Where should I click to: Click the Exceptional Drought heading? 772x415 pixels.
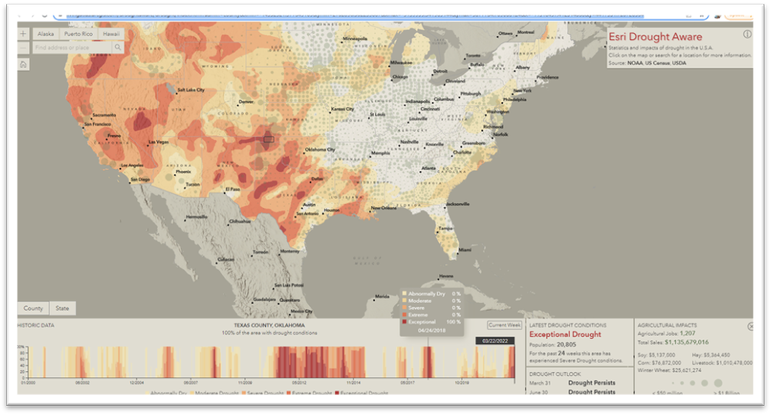coord(565,334)
